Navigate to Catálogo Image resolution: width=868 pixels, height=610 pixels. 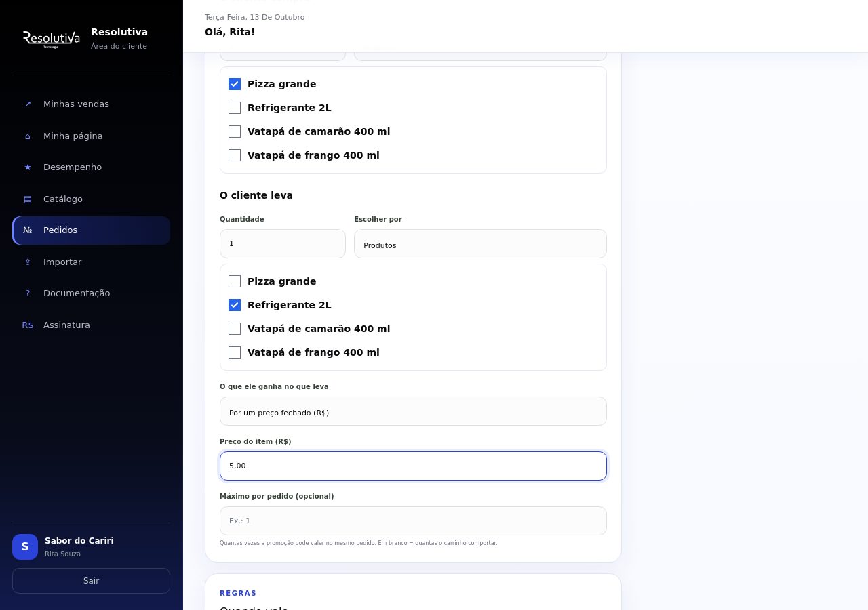(92, 199)
